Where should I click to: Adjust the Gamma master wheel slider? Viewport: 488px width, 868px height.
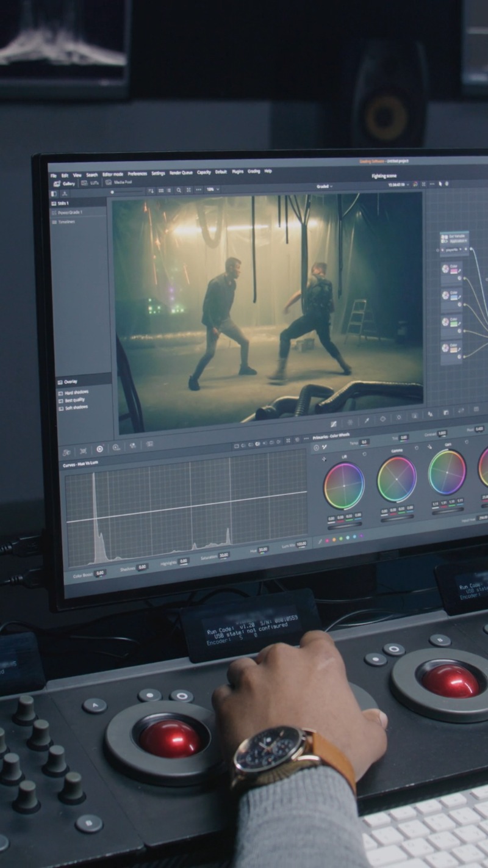click(x=397, y=518)
